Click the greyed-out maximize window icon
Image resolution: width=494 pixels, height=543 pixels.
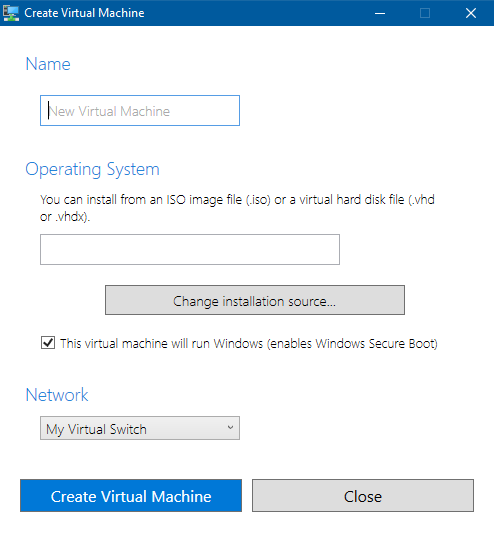click(425, 13)
